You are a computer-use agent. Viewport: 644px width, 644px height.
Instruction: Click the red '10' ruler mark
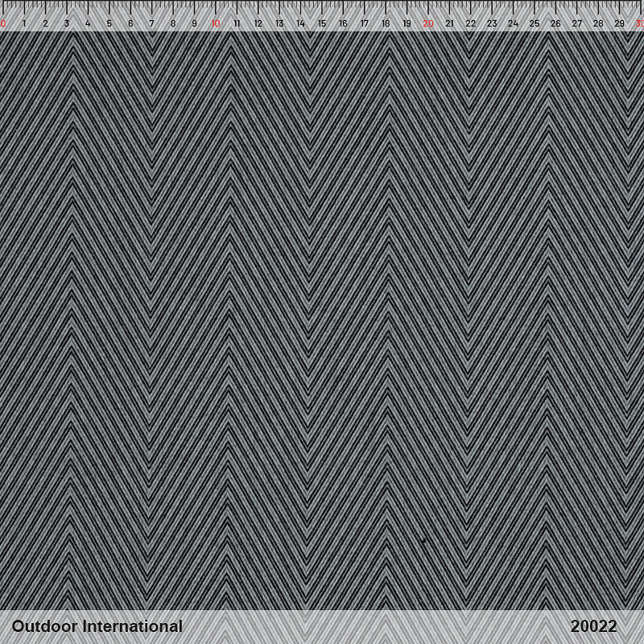(216, 23)
